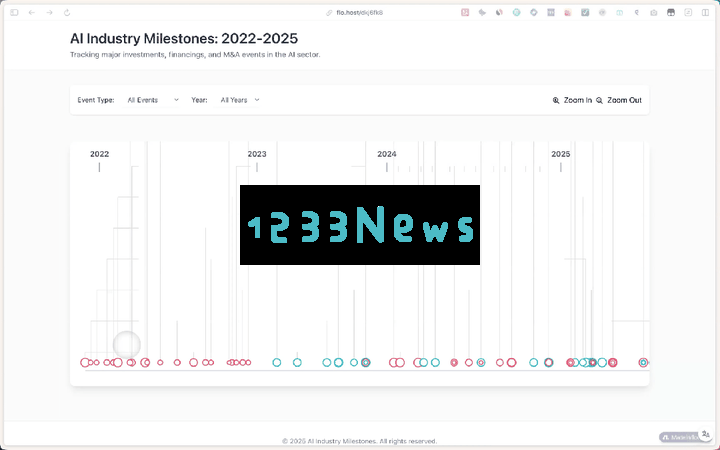
Task: Click the Event Type: label
Action: (96, 100)
